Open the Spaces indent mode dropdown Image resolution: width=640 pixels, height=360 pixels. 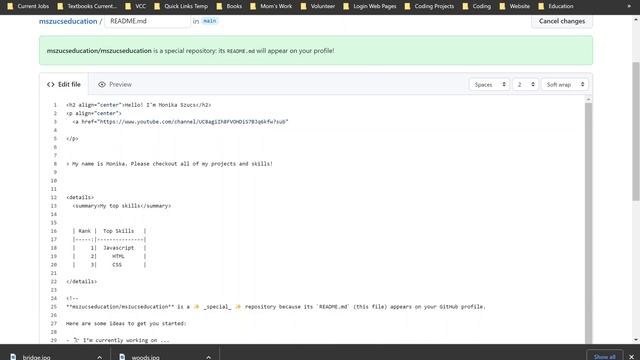pos(489,84)
